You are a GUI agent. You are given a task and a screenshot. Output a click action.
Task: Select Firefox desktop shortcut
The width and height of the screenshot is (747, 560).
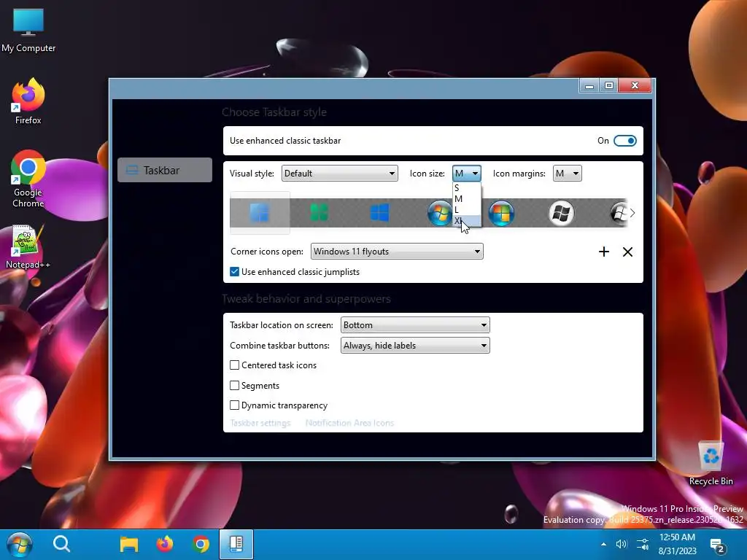28,101
